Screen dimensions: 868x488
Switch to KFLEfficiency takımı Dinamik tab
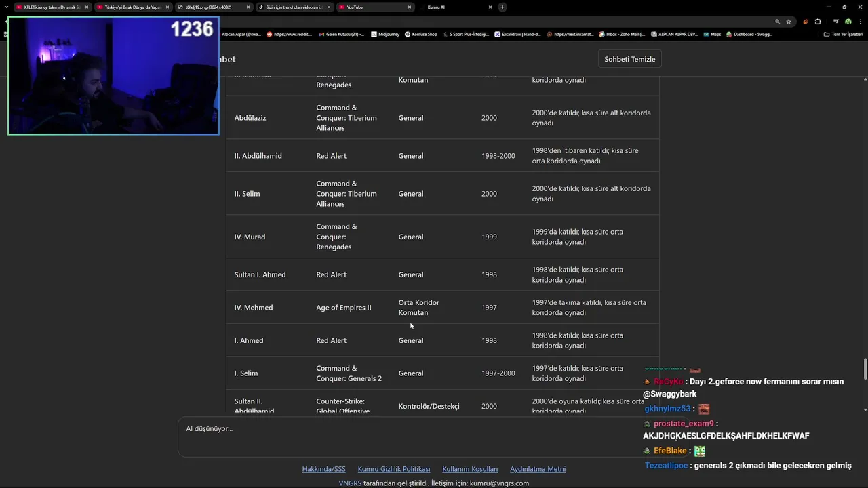pos(53,7)
